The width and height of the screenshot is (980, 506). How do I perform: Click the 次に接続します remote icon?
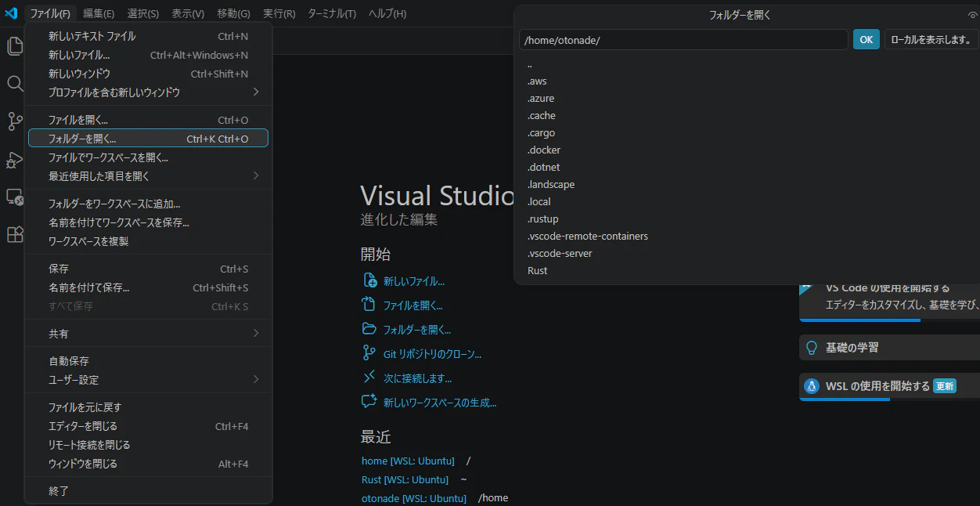369,378
